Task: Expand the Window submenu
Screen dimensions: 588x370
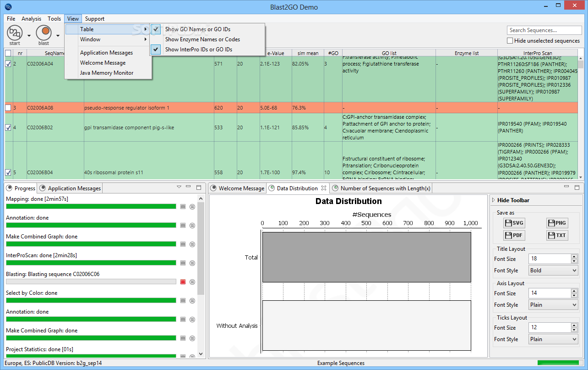Action: [108, 39]
